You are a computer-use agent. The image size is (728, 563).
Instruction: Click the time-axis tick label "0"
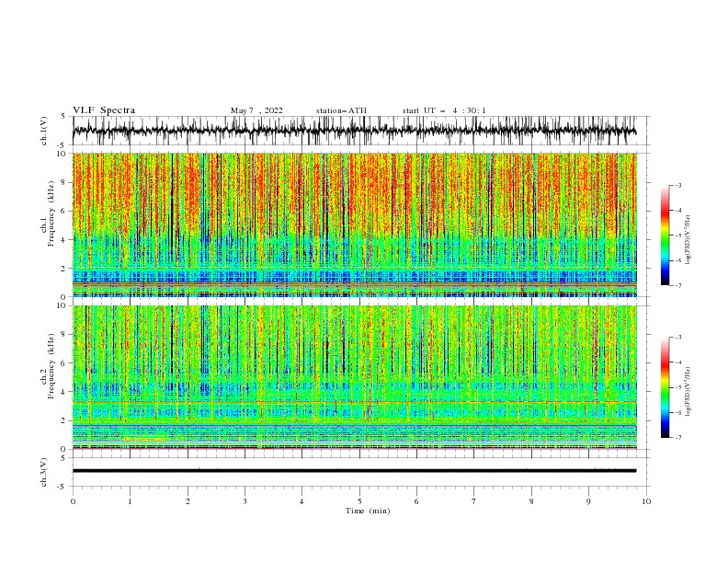click(73, 501)
